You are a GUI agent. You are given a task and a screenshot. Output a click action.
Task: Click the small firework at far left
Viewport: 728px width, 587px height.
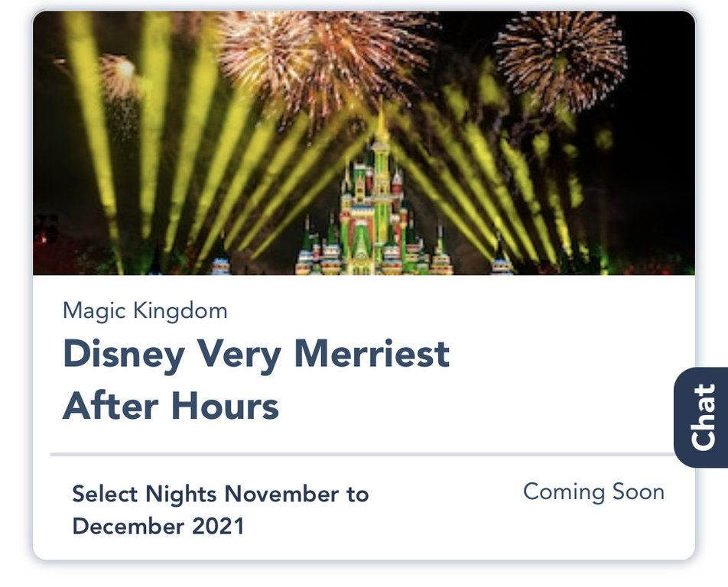coord(120,75)
